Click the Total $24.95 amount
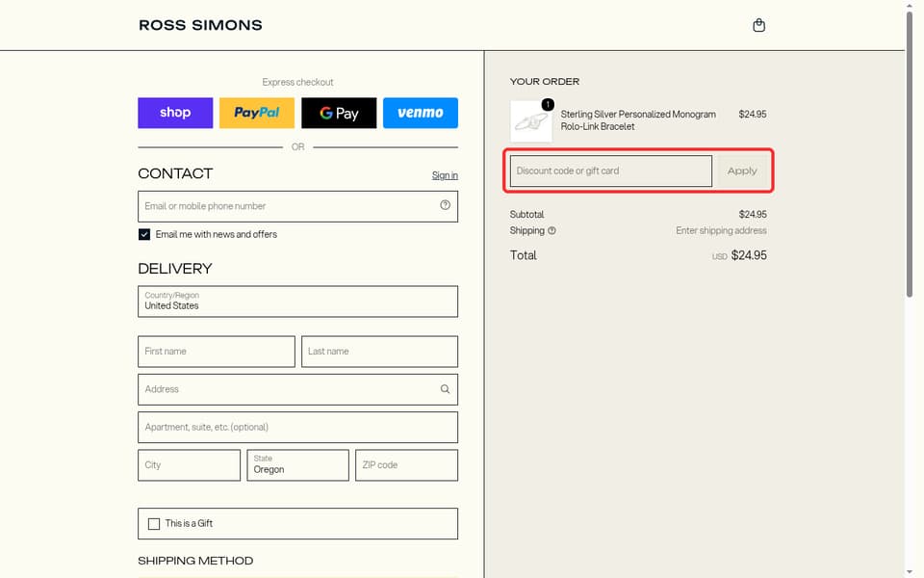This screenshot has width=924, height=578. coord(749,255)
